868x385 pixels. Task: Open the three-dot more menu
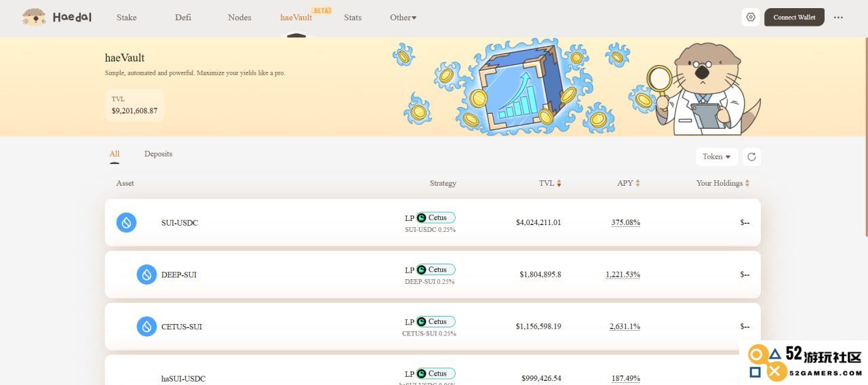pos(838,18)
